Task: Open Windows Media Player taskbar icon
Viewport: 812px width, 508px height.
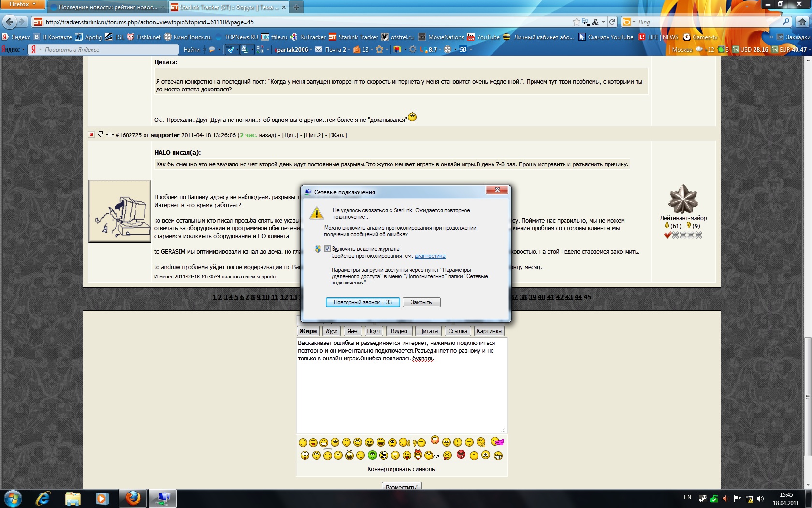Action: tap(102, 498)
